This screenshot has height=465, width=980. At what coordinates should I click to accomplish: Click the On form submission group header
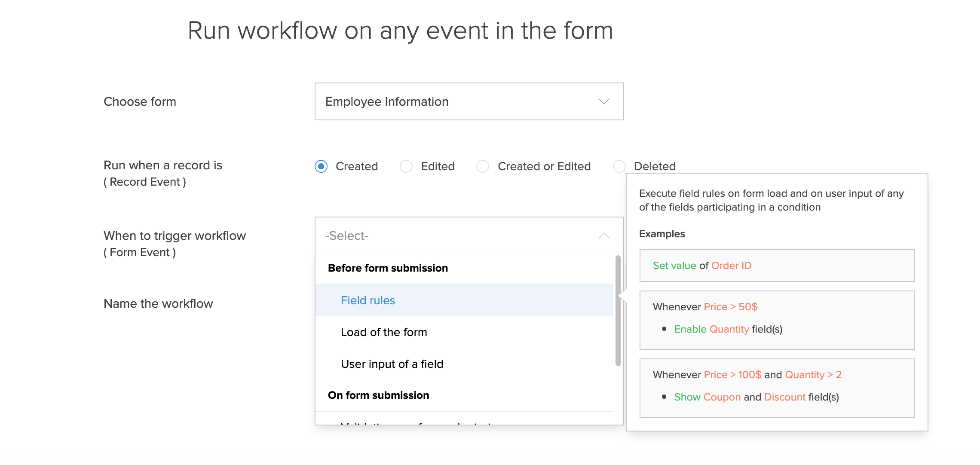(x=378, y=395)
